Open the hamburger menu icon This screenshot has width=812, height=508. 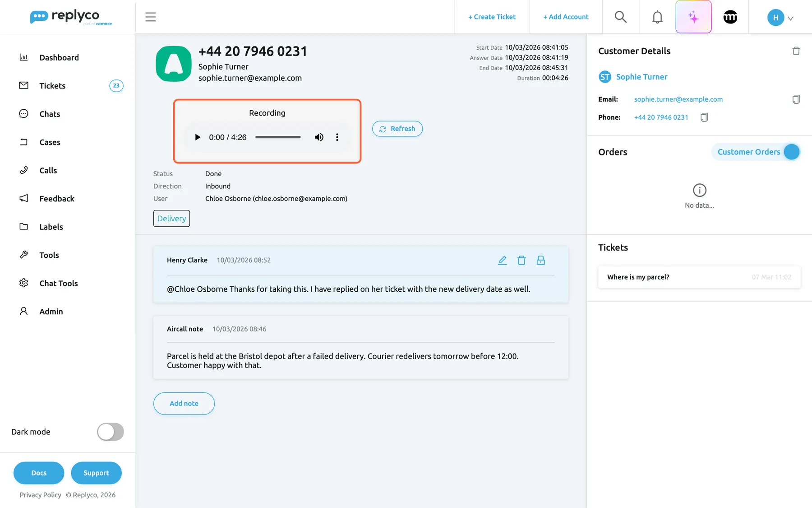click(150, 17)
